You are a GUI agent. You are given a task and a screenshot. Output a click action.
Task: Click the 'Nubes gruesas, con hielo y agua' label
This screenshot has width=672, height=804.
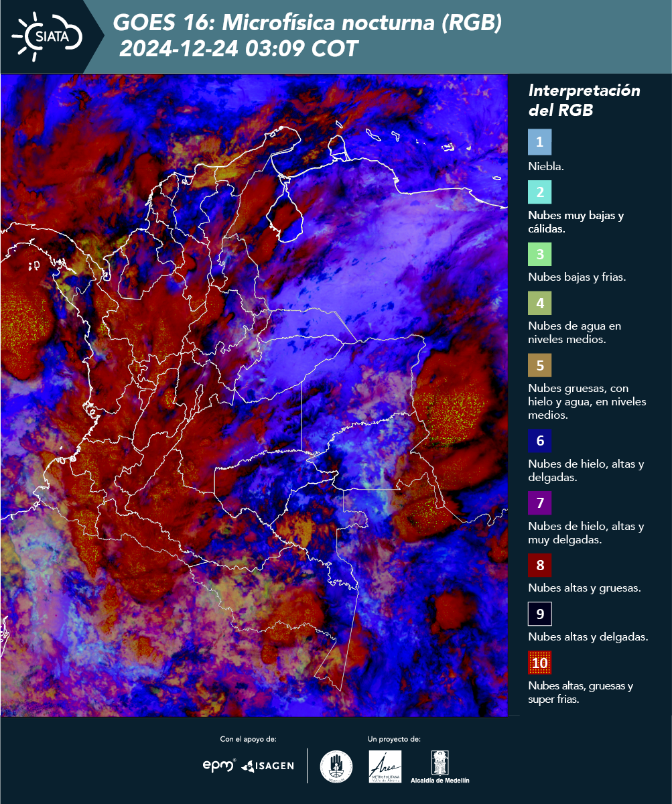[x=587, y=401]
